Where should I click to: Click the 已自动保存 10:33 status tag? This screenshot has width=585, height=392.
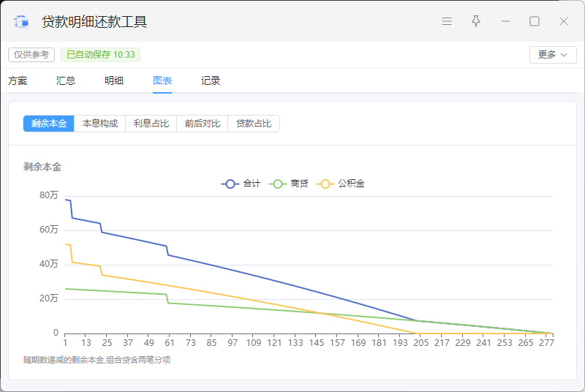(100, 55)
